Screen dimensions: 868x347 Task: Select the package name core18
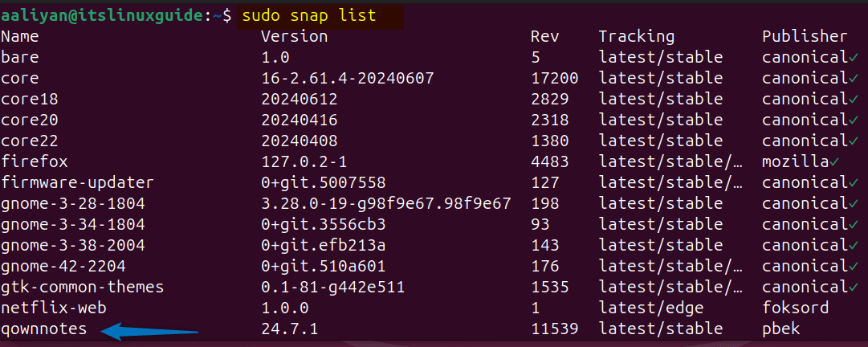tap(30, 99)
